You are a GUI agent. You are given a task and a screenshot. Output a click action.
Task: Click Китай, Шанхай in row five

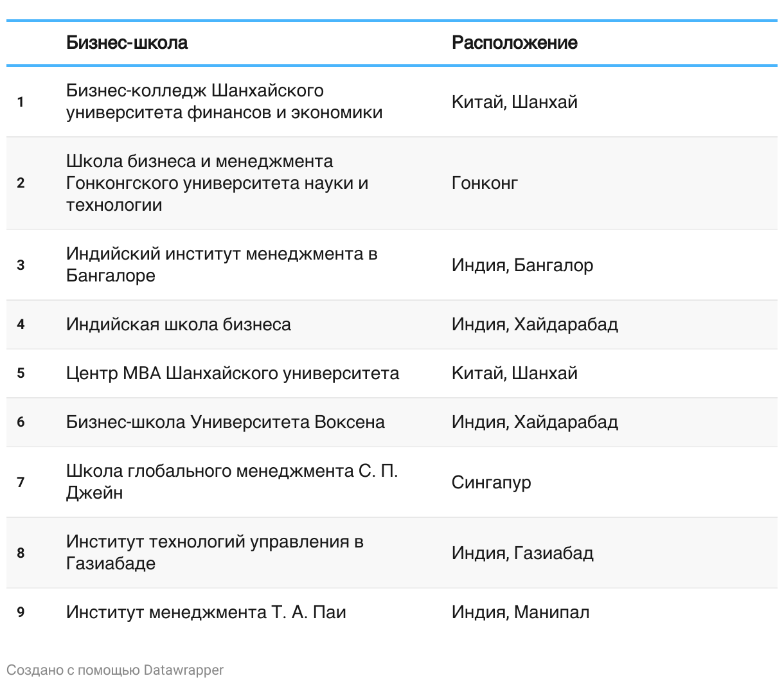pyautogui.click(x=514, y=373)
